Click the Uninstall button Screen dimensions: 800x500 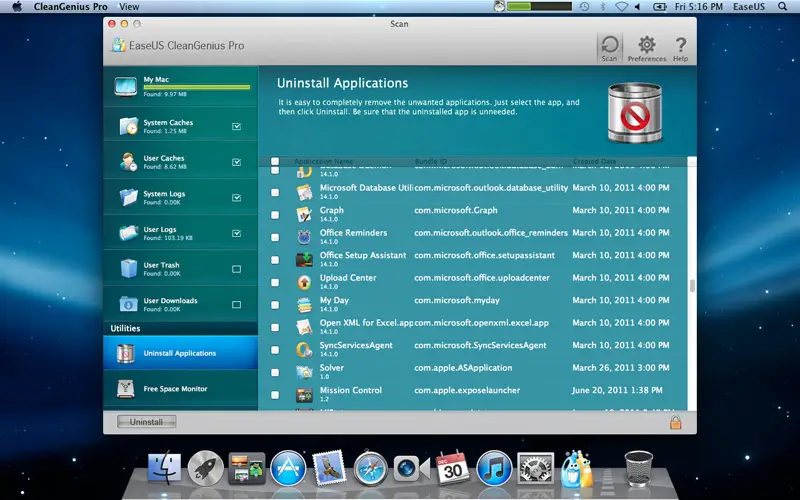(x=146, y=422)
